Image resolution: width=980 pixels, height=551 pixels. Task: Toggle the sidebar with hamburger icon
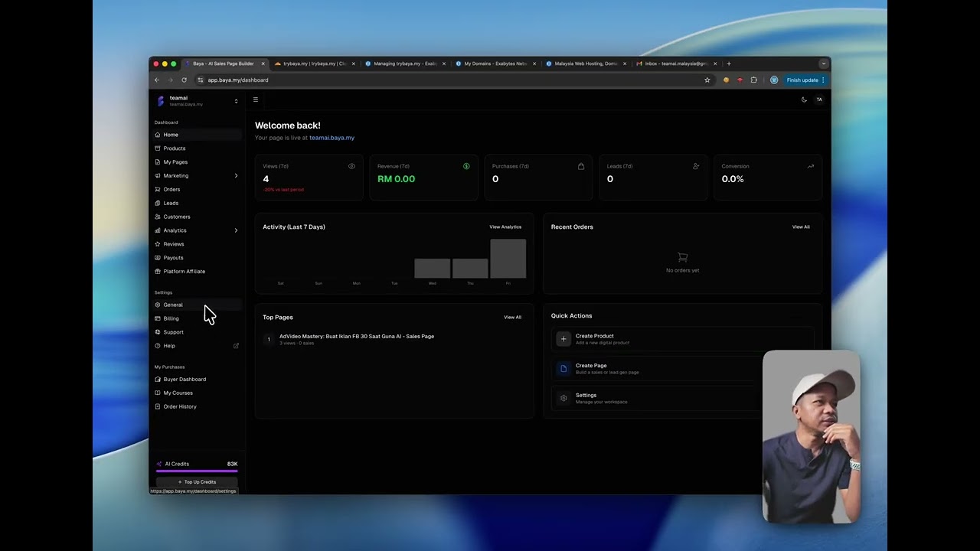(256, 99)
